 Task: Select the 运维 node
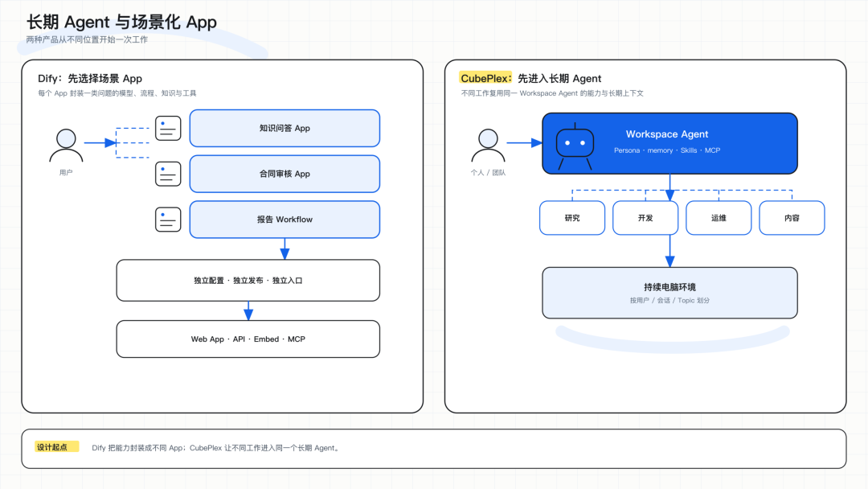click(x=719, y=218)
